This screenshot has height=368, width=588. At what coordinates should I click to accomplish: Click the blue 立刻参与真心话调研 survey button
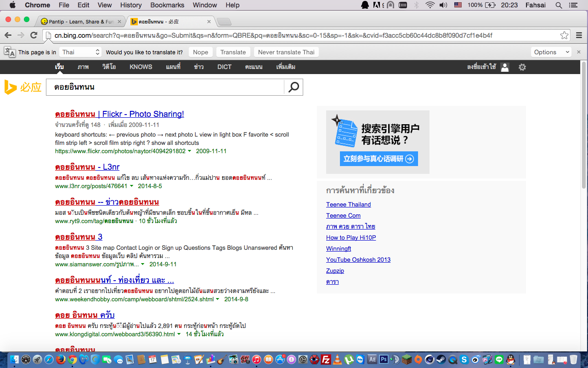coord(379,159)
